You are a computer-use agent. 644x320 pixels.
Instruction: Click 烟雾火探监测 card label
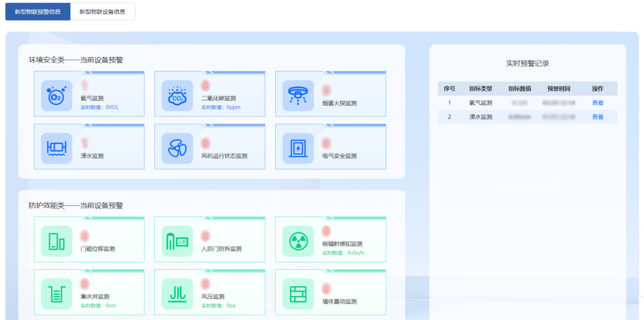point(339,103)
